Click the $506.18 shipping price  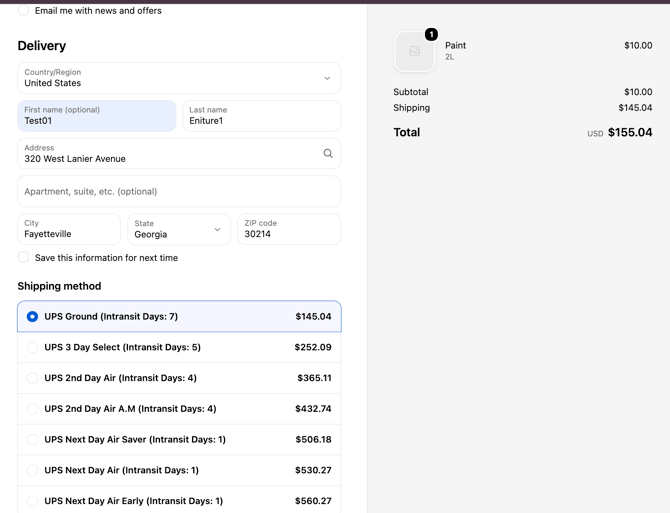[x=313, y=440]
